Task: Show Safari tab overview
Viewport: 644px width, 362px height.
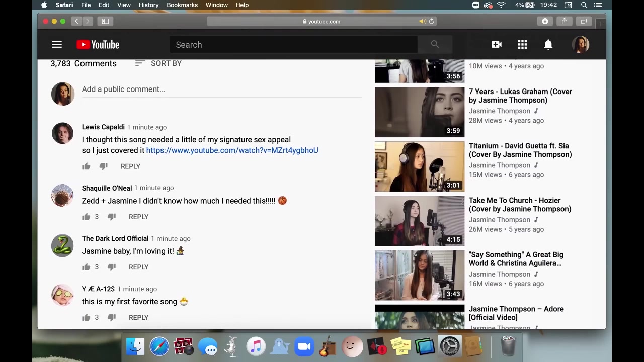Action: pyautogui.click(x=584, y=21)
